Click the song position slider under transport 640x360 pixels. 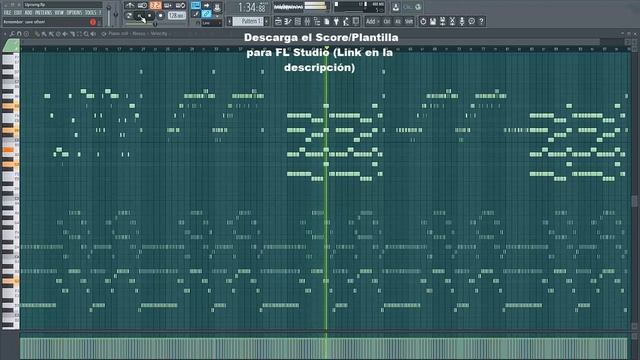coord(155,23)
